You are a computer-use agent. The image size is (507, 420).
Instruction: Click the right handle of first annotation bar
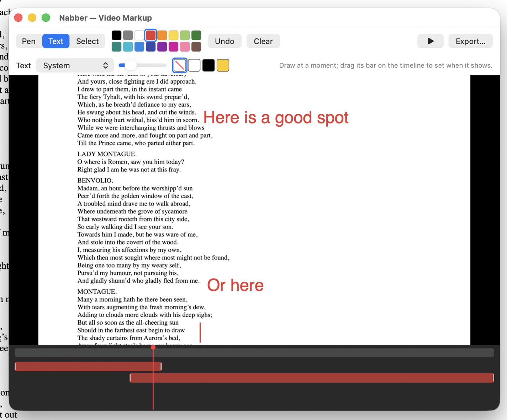point(161,366)
